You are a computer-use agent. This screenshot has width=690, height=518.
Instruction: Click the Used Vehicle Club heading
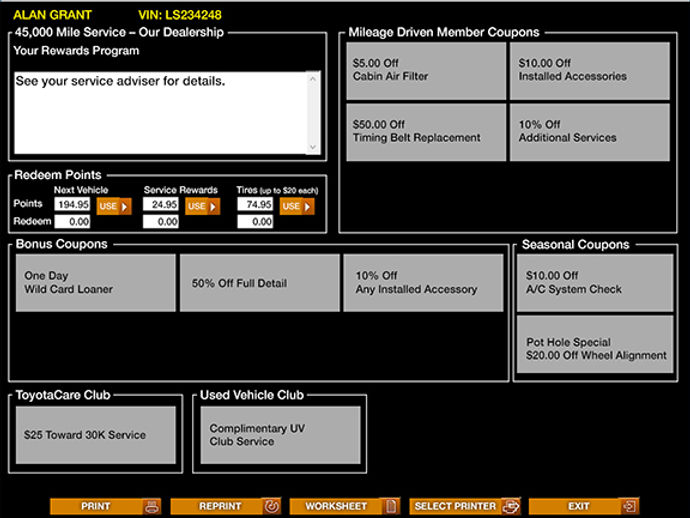tap(252, 395)
